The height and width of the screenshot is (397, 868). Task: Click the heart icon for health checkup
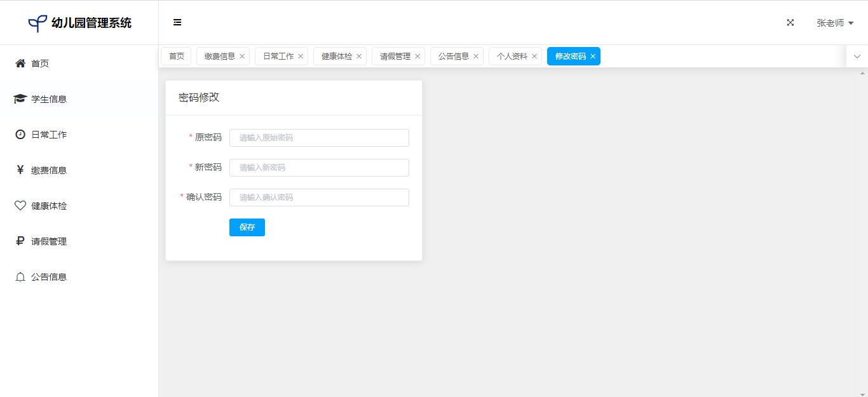pos(20,206)
